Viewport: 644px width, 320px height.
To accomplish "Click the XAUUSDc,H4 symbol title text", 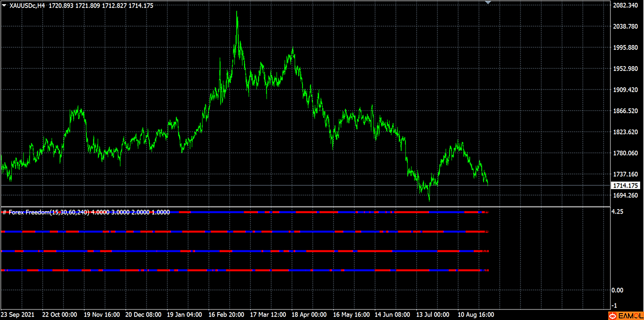I will coord(27,6).
